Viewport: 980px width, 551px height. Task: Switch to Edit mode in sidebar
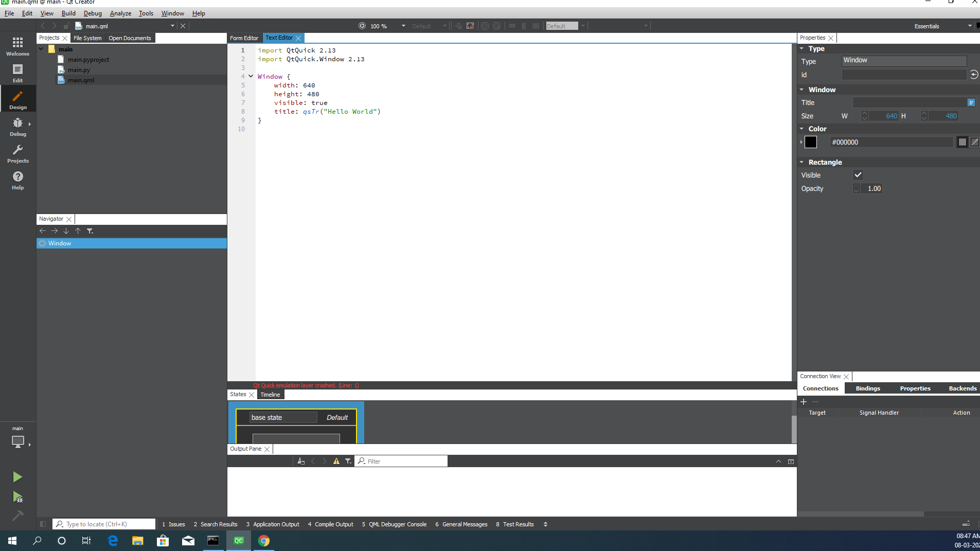17,73
